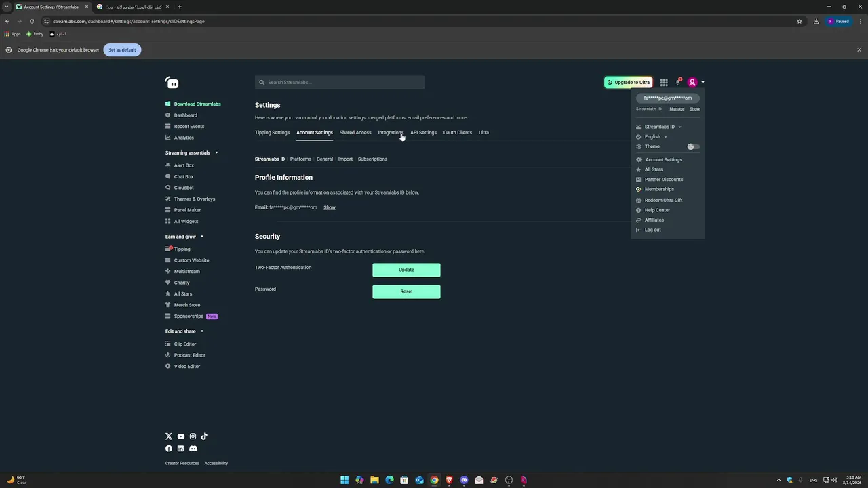Click the profile avatar icon
This screenshot has width=868, height=488.
point(692,83)
